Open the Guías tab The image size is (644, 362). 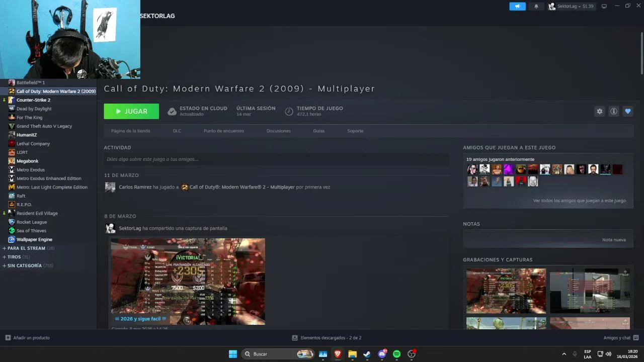click(x=319, y=131)
